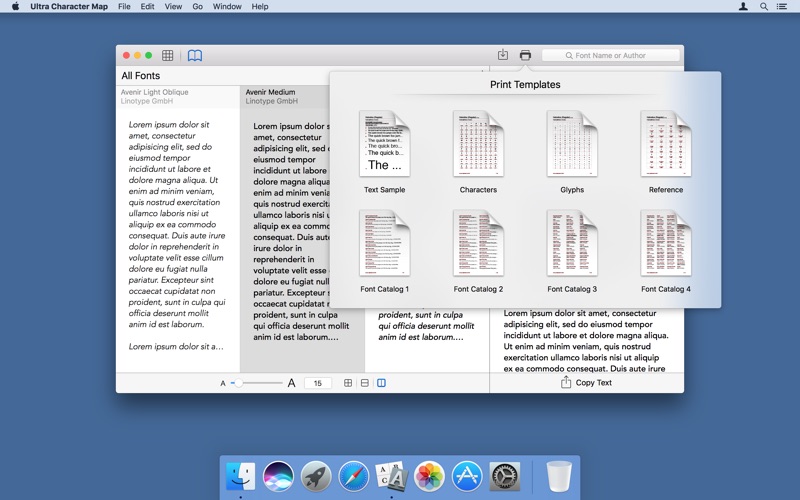Open the View menu
Screen dimensions: 800x500
pyautogui.click(x=173, y=7)
